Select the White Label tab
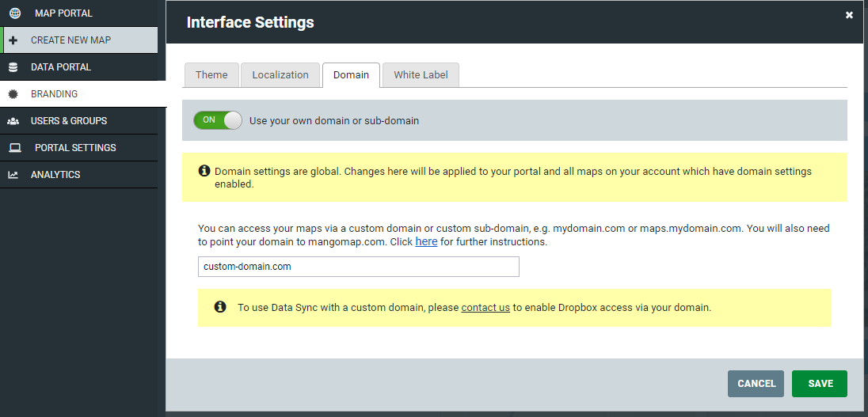The width and height of the screenshot is (868, 417). click(x=421, y=75)
